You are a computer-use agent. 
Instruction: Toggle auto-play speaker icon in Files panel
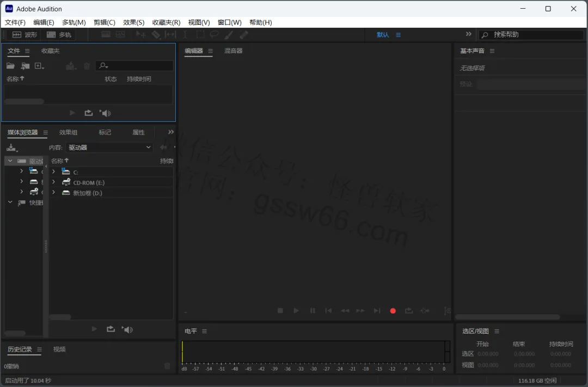pyautogui.click(x=105, y=113)
